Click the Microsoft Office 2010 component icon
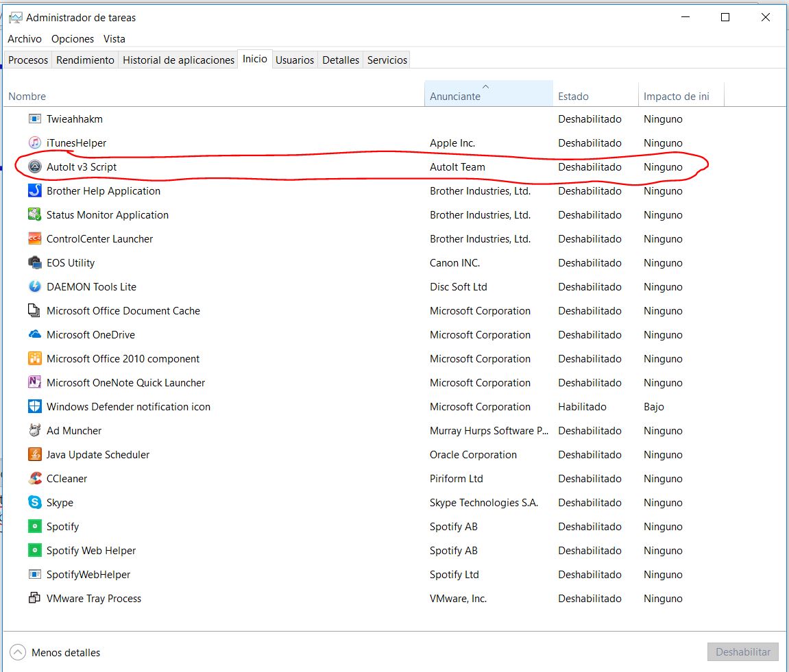 click(x=35, y=359)
